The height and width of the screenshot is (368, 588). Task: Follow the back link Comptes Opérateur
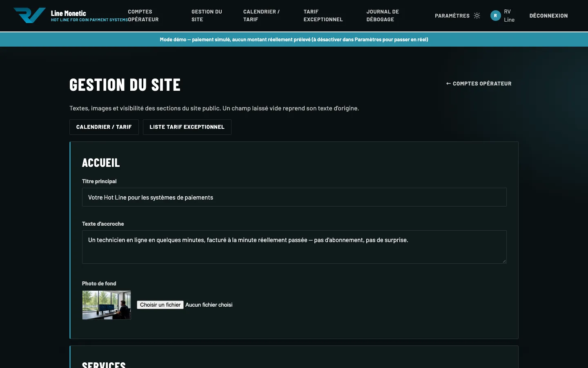[479, 83]
